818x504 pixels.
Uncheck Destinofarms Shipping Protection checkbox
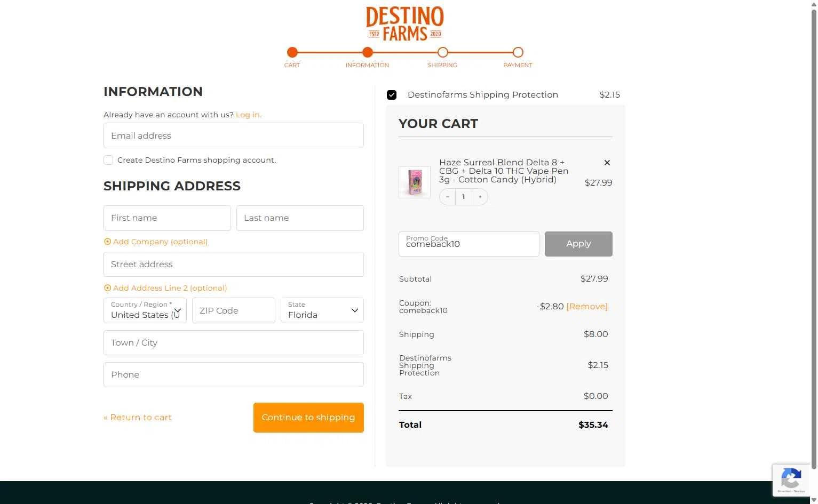click(x=392, y=95)
